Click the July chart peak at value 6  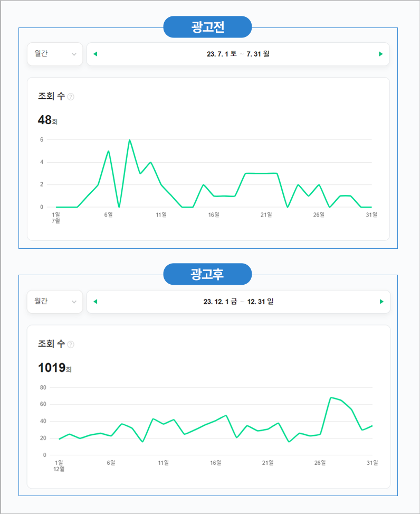129,140
